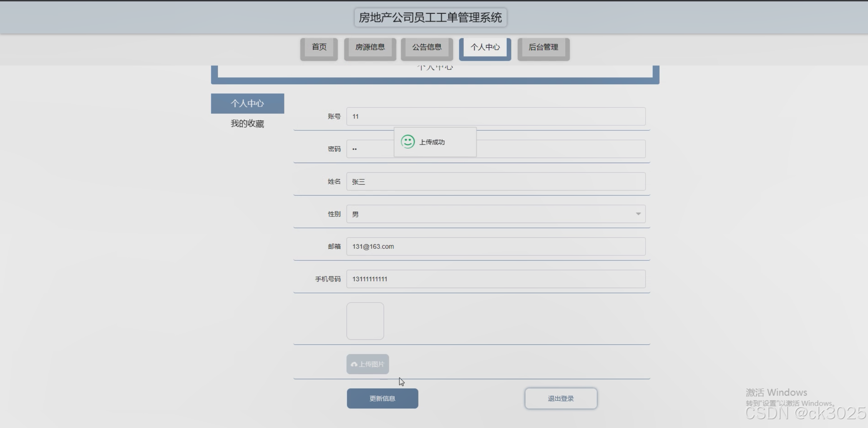
Task: Switch to the 房源信息 tab
Action: tap(370, 47)
